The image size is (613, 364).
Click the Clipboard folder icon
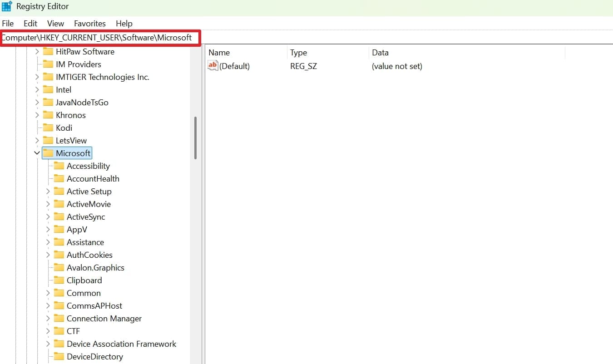(x=59, y=280)
